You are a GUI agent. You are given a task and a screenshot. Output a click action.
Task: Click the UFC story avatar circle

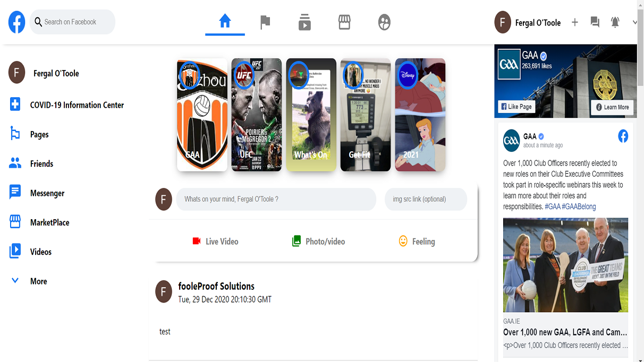point(244,75)
